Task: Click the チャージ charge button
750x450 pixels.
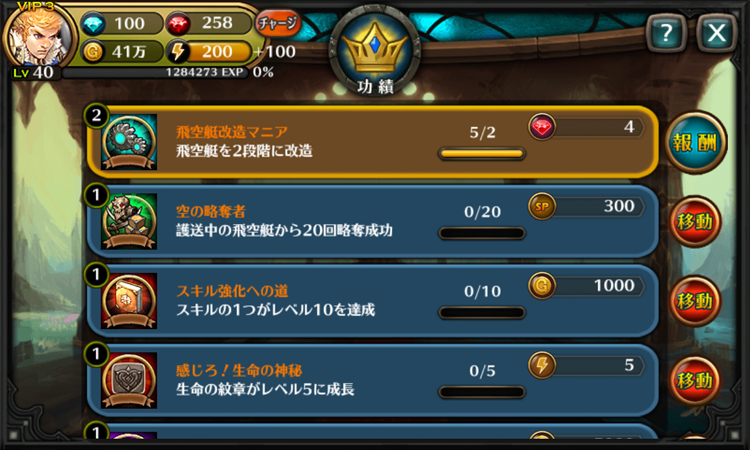Action: (278, 22)
